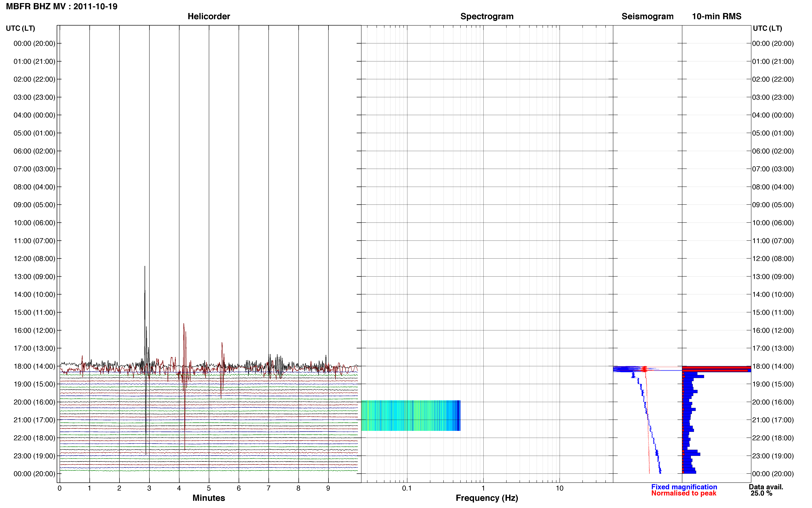Click the '10-min RMS' panel heading

716,16
